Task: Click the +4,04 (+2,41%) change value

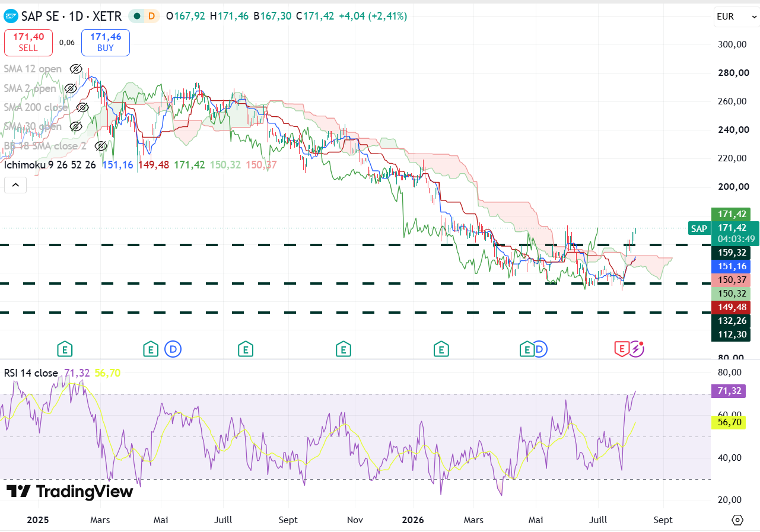Action: pyautogui.click(x=373, y=16)
